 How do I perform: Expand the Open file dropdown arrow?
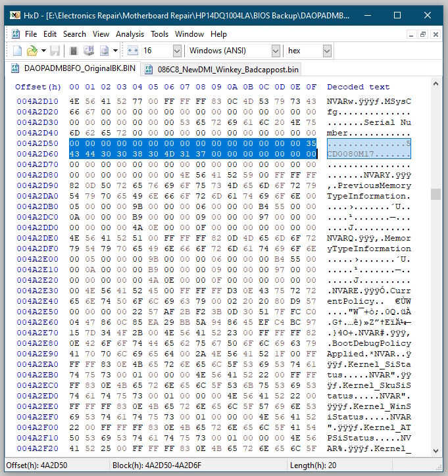point(43,51)
